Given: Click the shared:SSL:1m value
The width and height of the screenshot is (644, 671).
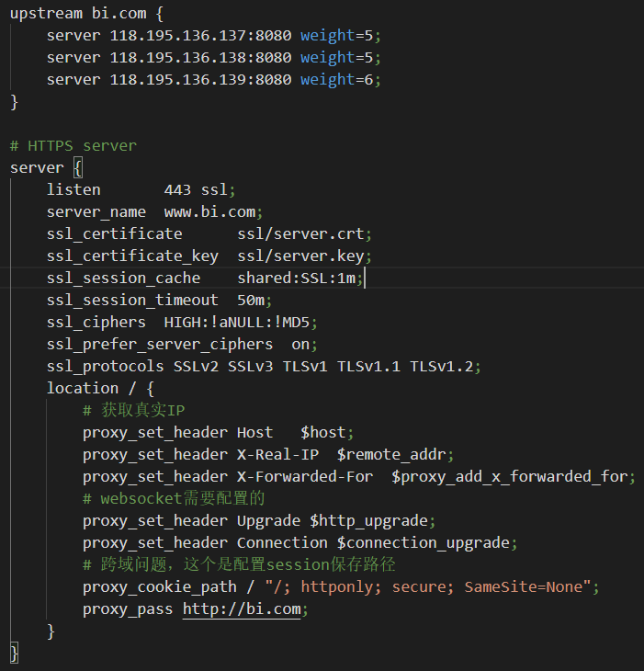Looking at the screenshot, I should pos(296,279).
